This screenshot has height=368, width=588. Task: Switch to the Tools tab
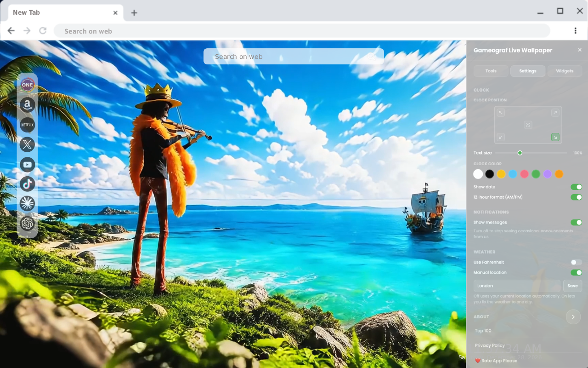click(491, 71)
